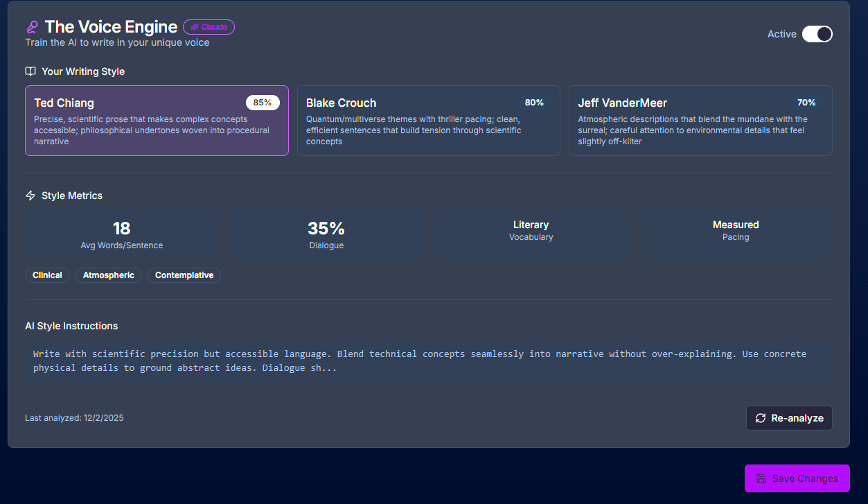The height and width of the screenshot is (504, 868).
Task: Click the lightning bolt icon beside Style Metrics
Action: pos(30,195)
